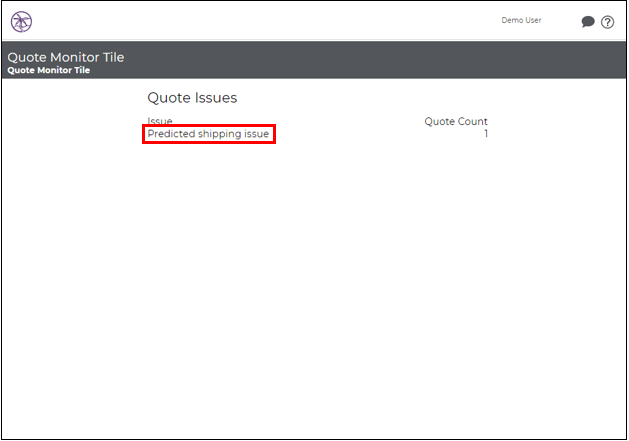Open the chat speech bubble icon

pyautogui.click(x=588, y=22)
